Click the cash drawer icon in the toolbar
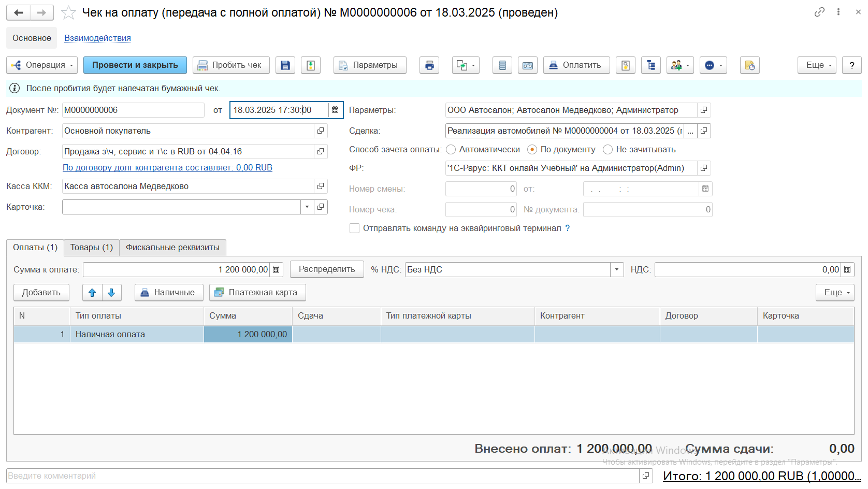The height and width of the screenshot is (489, 868). click(528, 65)
